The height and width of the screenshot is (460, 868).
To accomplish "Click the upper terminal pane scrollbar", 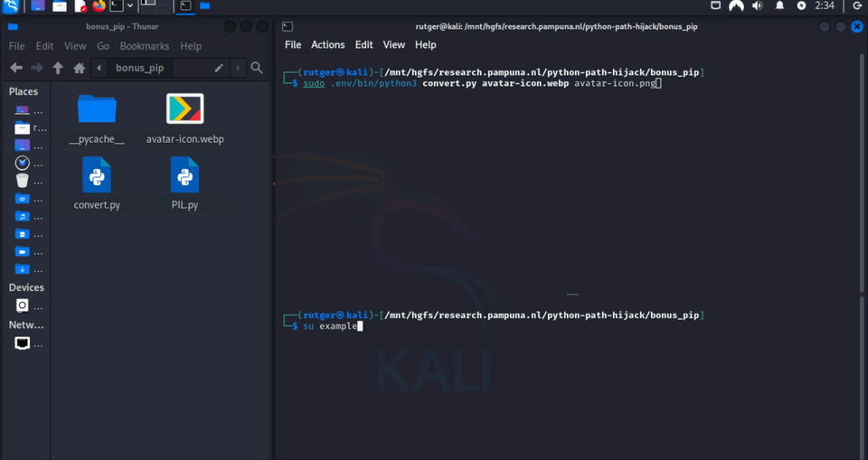I will click(862, 172).
